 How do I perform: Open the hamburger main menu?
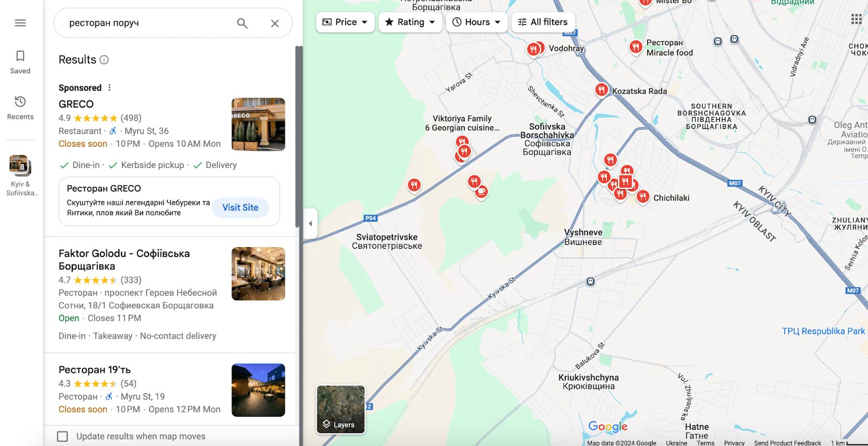coord(20,23)
